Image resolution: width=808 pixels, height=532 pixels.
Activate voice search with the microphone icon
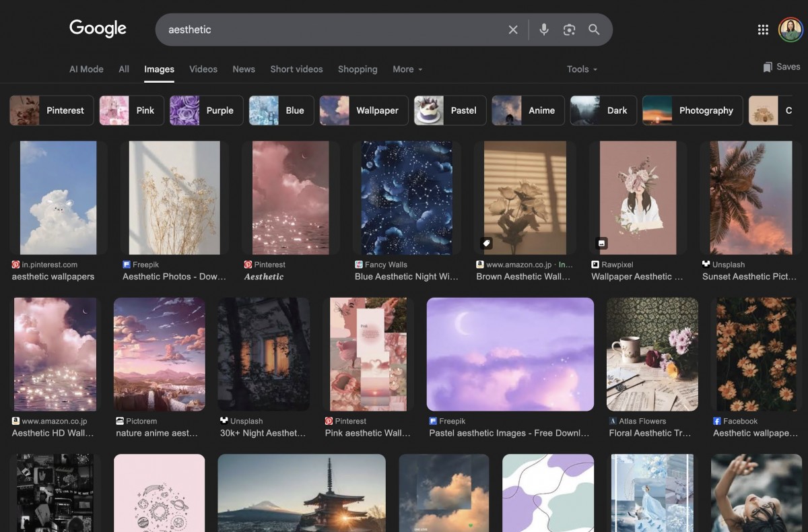click(543, 30)
